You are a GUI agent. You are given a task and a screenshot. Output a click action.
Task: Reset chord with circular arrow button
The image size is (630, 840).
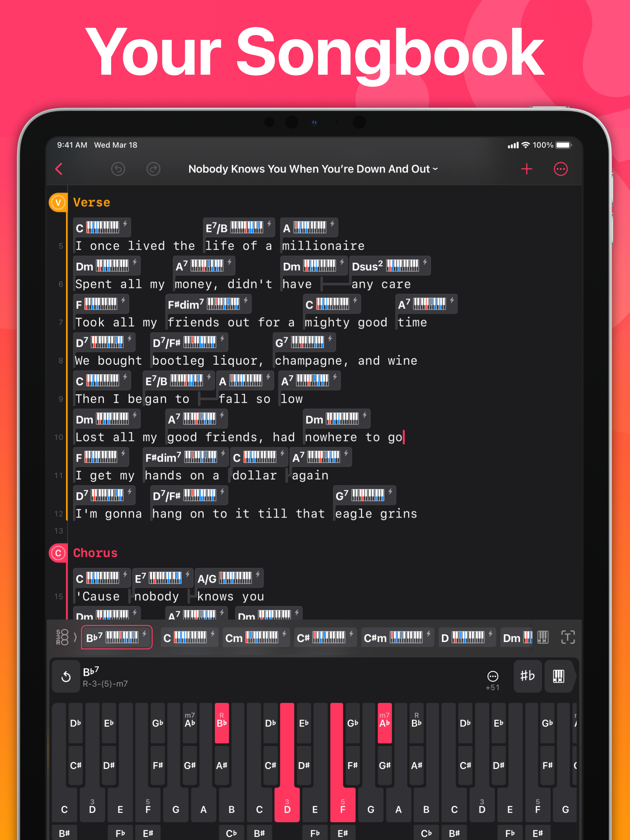click(x=66, y=677)
